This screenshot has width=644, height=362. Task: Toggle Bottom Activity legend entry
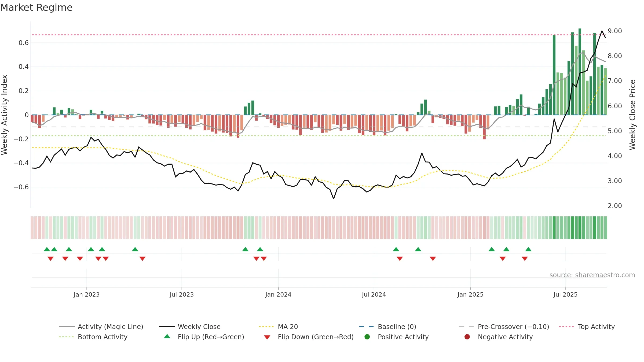pos(93,337)
